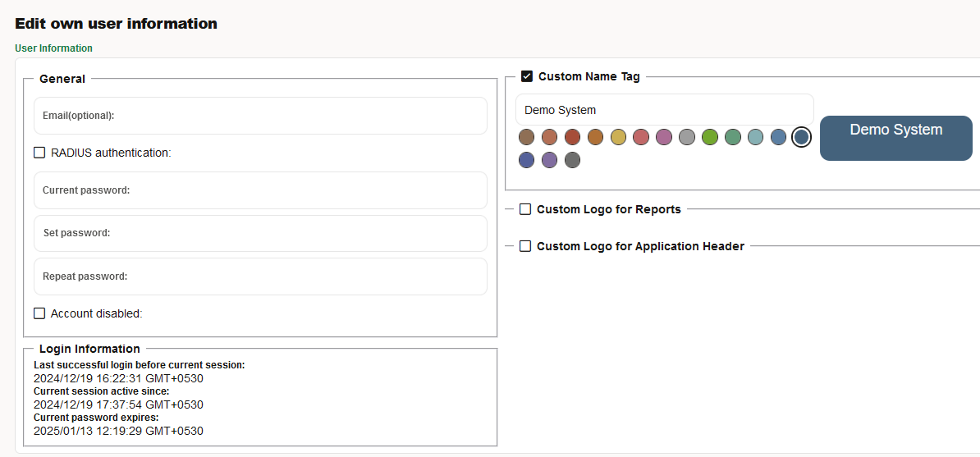Click the currently selected dark blue swatch

801,137
